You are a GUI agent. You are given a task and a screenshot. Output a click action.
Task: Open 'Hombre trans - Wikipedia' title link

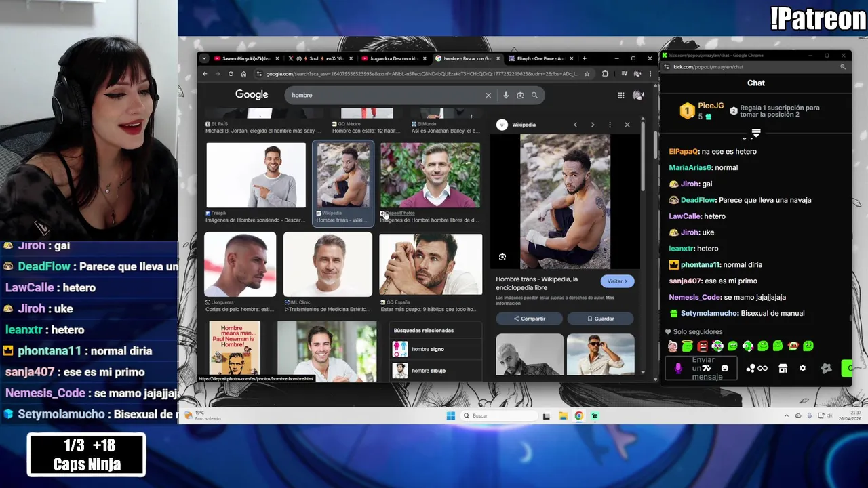tap(537, 283)
